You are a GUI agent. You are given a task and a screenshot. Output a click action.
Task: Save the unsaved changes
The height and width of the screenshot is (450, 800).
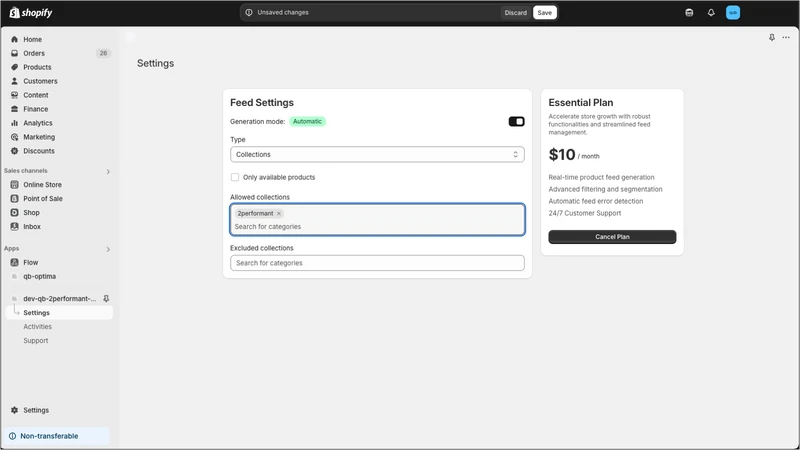coord(544,13)
